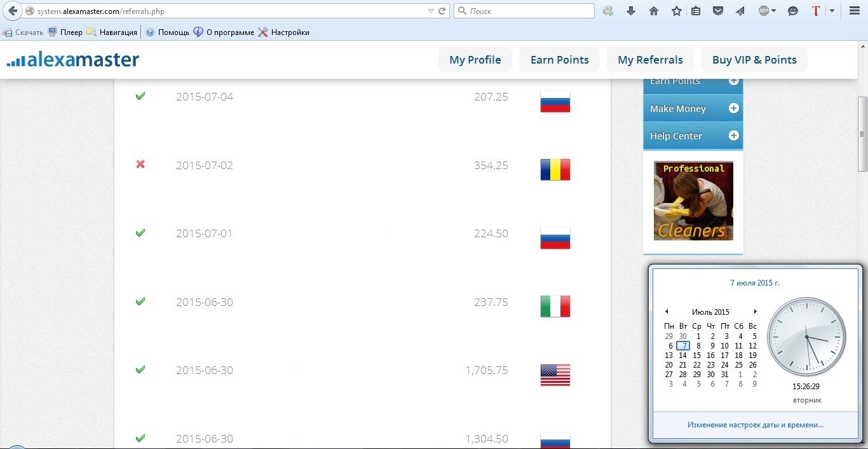Click the smiley chat icon in toolbar
Viewport: 868px width, 449px height.
pyautogui.click(x=792, y=11)
